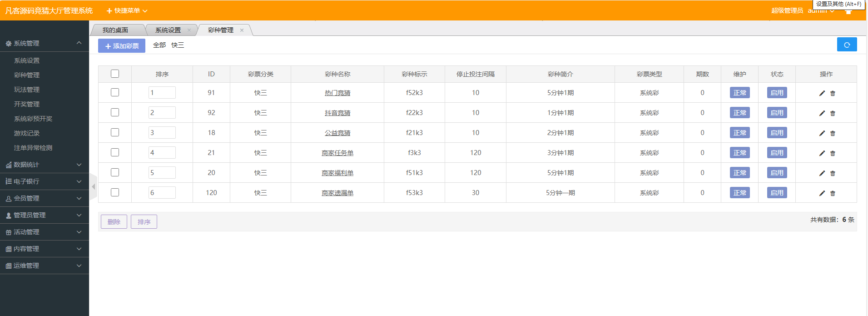Open 玩法管理 in the sidebar menu
868x316 pixels.
pos(27,90)
